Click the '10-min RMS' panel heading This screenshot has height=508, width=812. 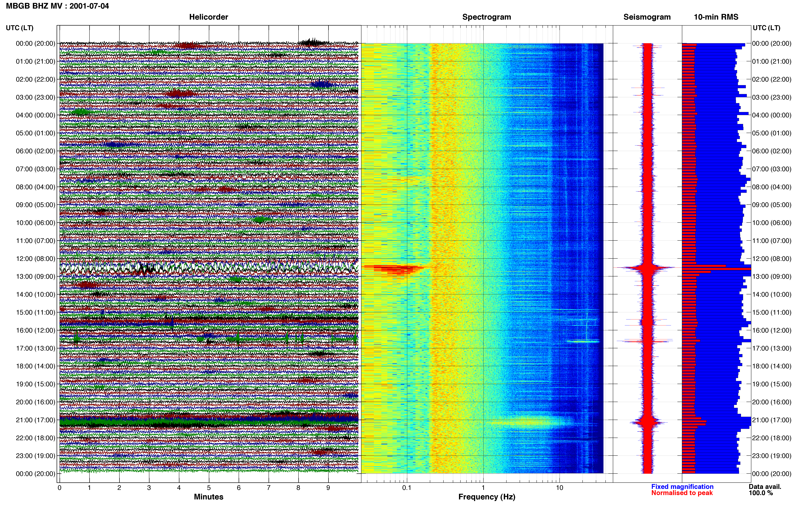[x=716, y=17]
